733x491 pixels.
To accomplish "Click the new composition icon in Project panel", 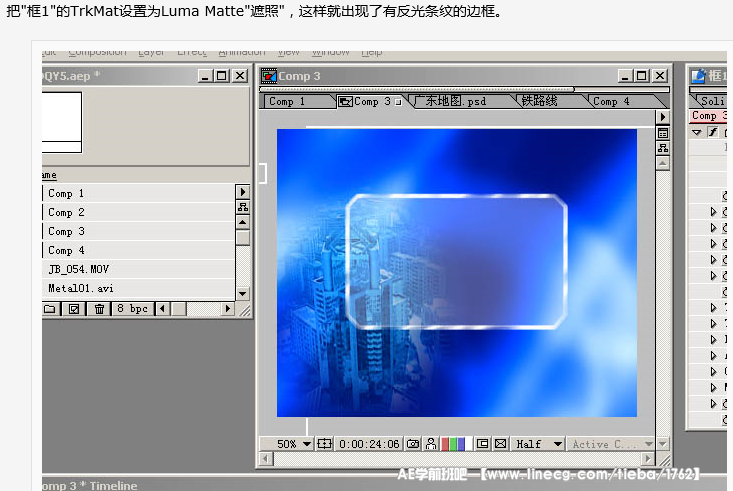I will (74, 309).
